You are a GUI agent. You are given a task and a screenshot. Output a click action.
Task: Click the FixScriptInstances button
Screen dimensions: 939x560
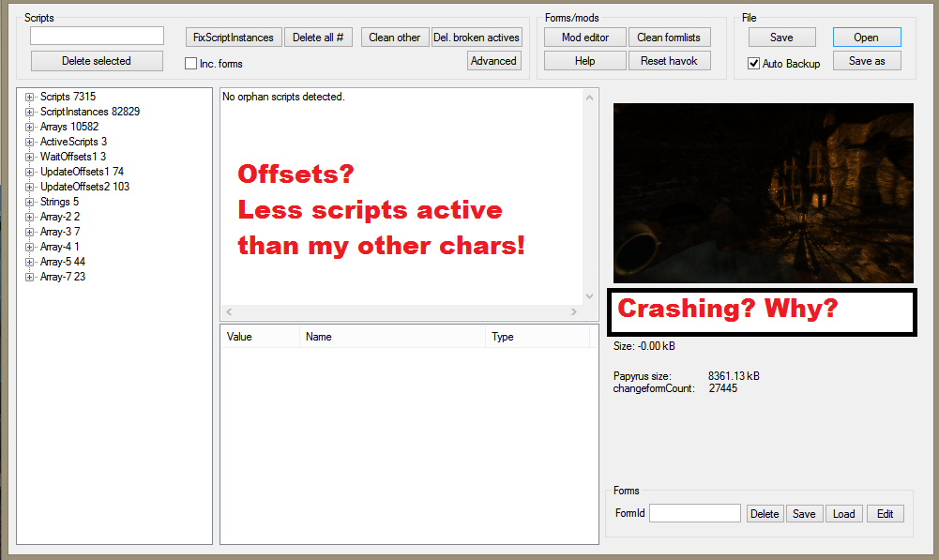tap(234, 38)
